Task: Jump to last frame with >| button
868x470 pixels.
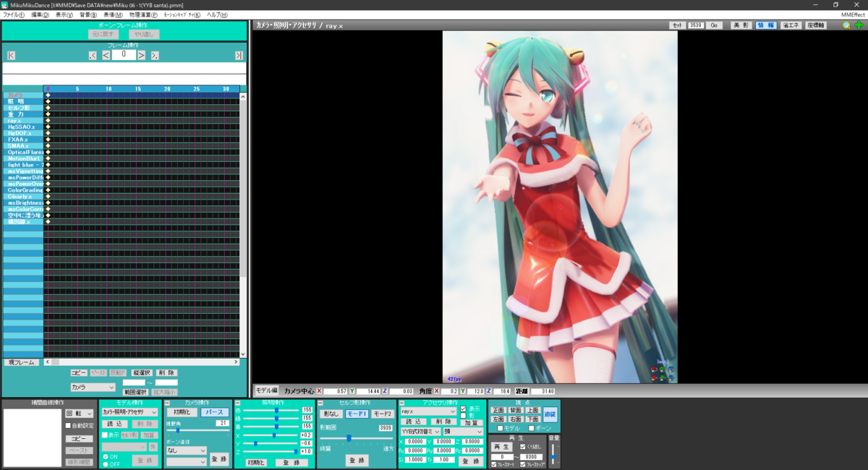Action: pos(239,56)
